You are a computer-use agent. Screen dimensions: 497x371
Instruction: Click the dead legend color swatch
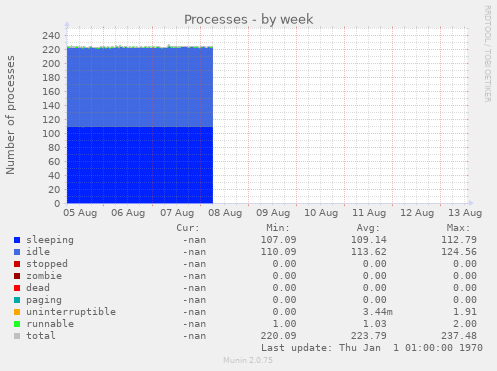click(17, 288)
